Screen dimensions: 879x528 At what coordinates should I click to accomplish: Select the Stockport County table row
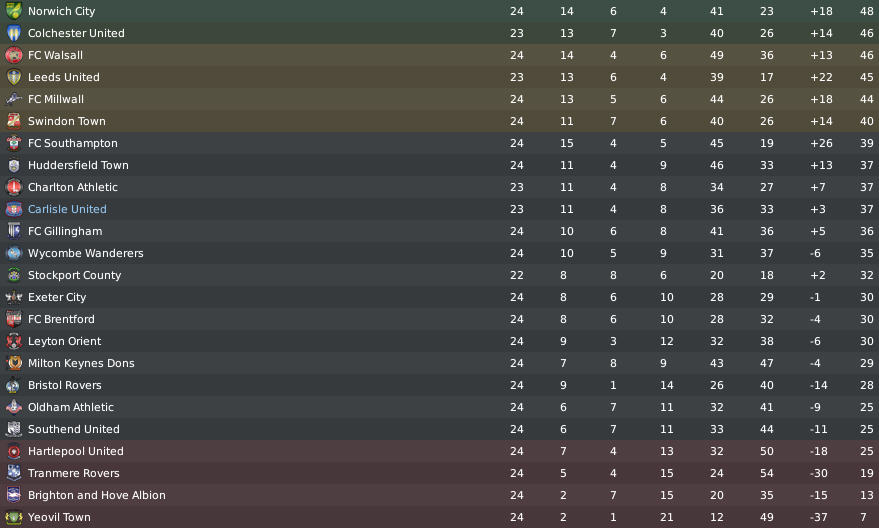[x=440, y=275]
